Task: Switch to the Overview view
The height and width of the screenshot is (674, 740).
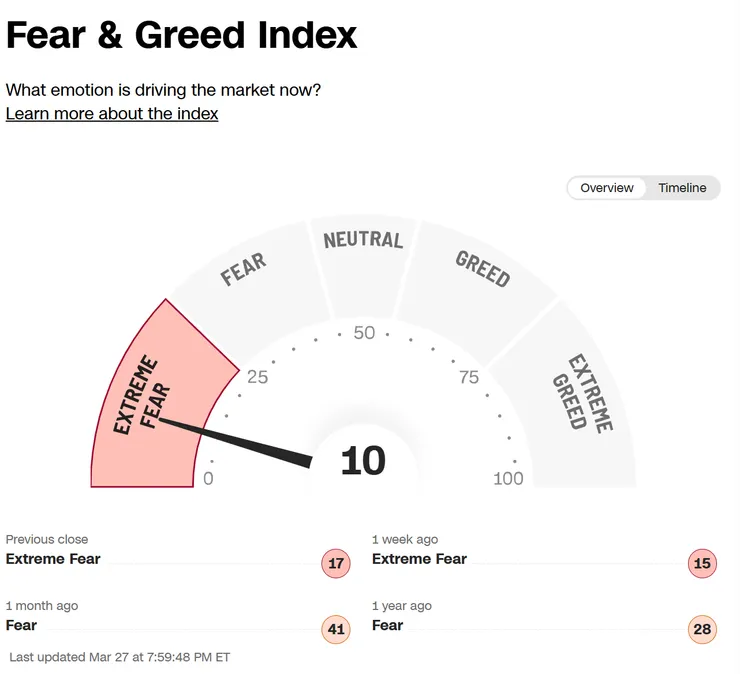Action: (607, 188)
